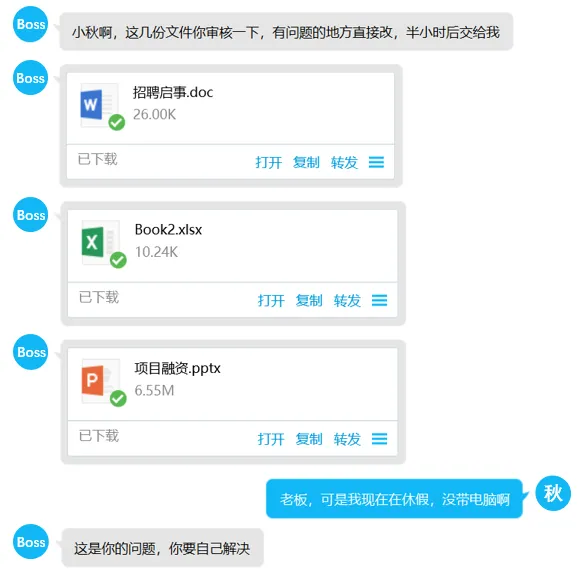
Task: Click the Excel icon for Book2.xlsx
Action: click(x=99, y=242)
